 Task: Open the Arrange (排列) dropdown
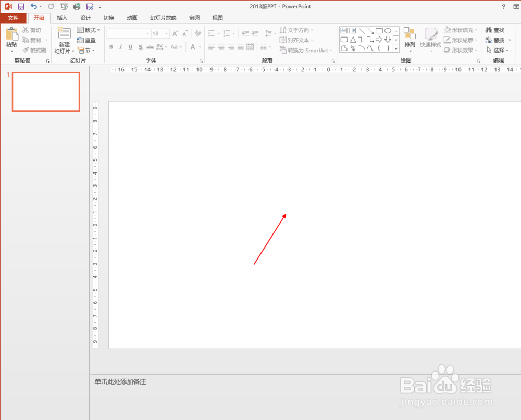pyautogui.click(x=410, y=40)
